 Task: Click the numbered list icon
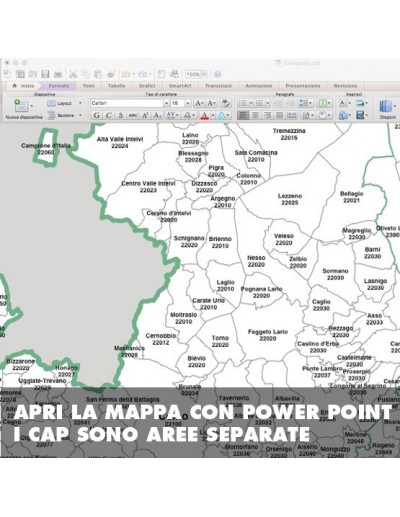pyautogui.click(x=259, y=103)
